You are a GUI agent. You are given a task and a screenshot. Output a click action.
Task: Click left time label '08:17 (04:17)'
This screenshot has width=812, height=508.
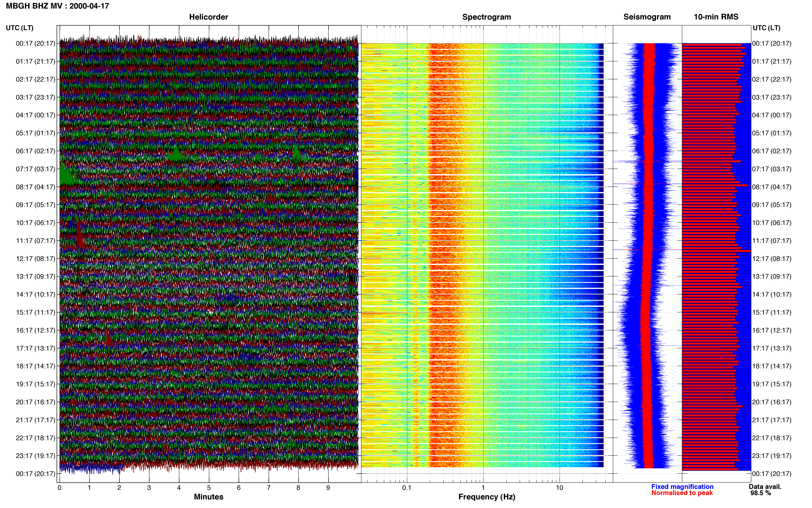click(x=36, y=187)
